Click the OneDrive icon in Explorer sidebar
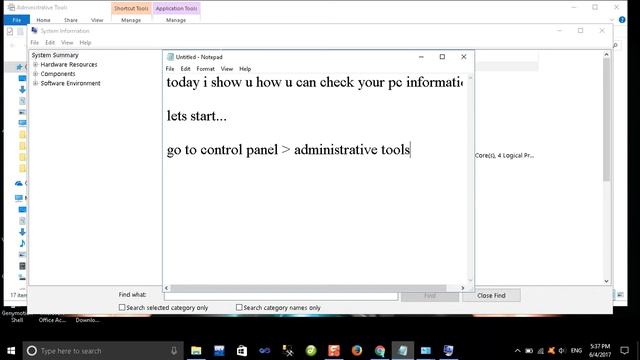This screenshot has width=640, height=360. click(x=19, y=183)
